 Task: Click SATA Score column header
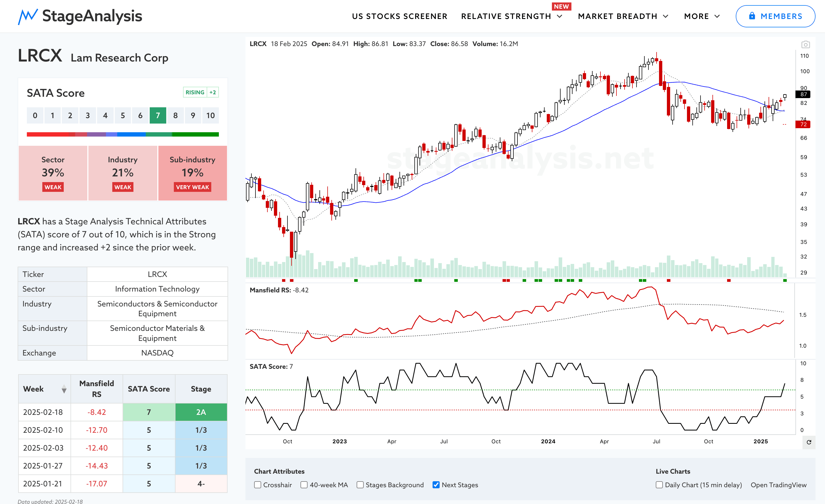pos(149,389)
